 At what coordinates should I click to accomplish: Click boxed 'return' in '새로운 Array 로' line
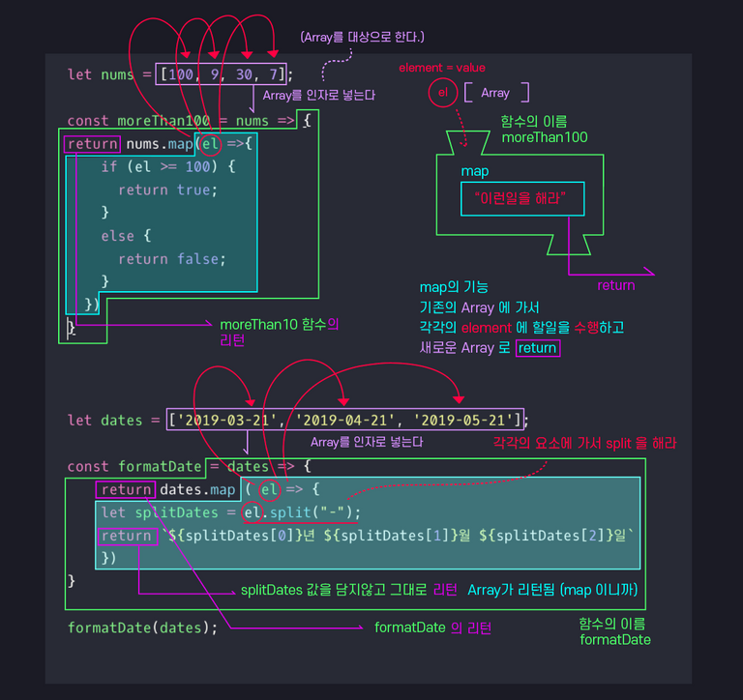point(537,348)
